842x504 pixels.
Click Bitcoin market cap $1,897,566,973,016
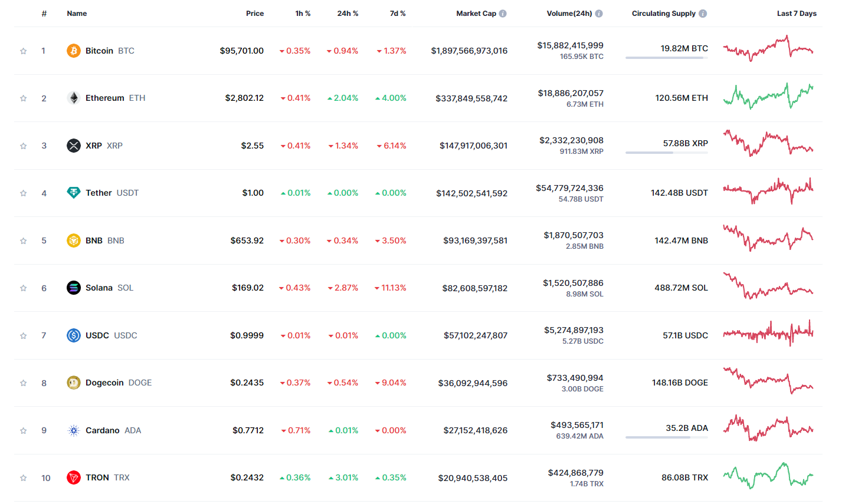click(x=469, y=51)
